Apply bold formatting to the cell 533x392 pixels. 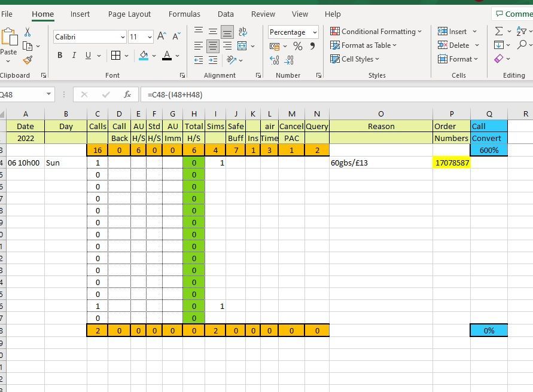(x=59, y=55)
